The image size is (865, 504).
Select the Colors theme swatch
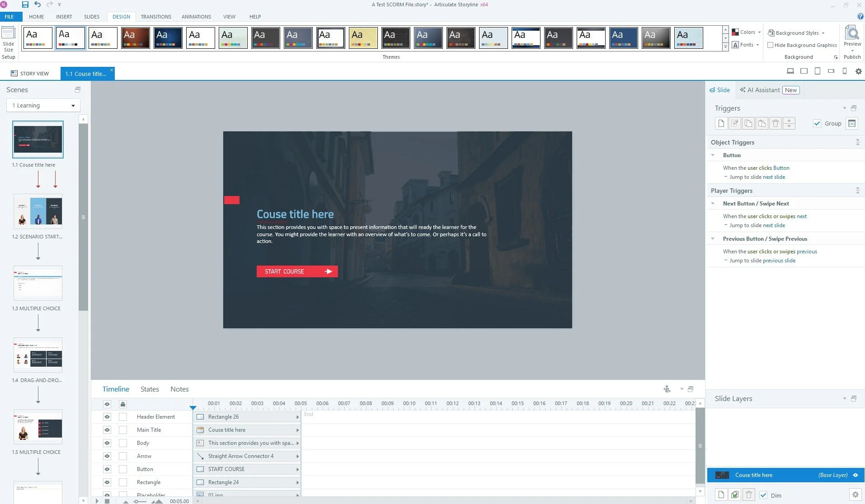click(x=745, y=32)
